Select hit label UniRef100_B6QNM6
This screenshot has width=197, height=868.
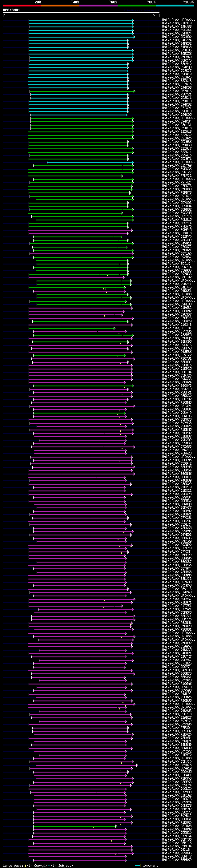click(177, 474)
